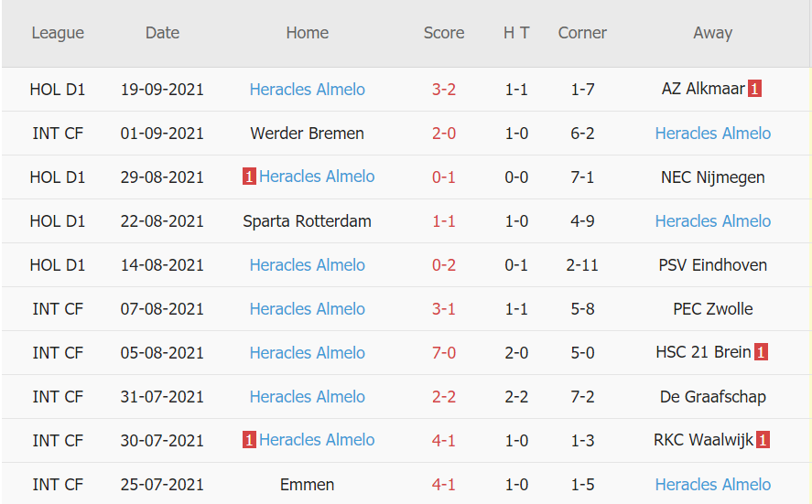Click the Score column header

tap(444, 33)
